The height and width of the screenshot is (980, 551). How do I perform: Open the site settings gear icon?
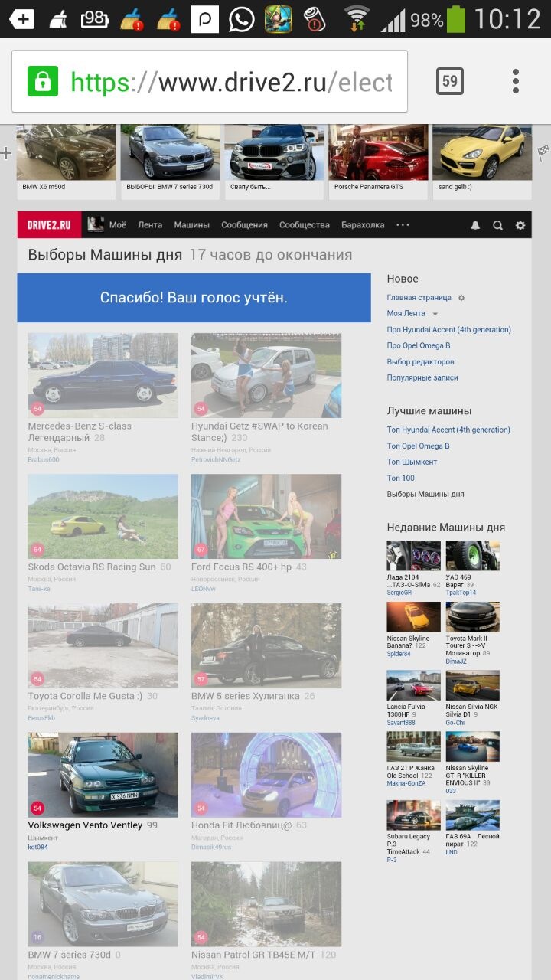point(520,225)
